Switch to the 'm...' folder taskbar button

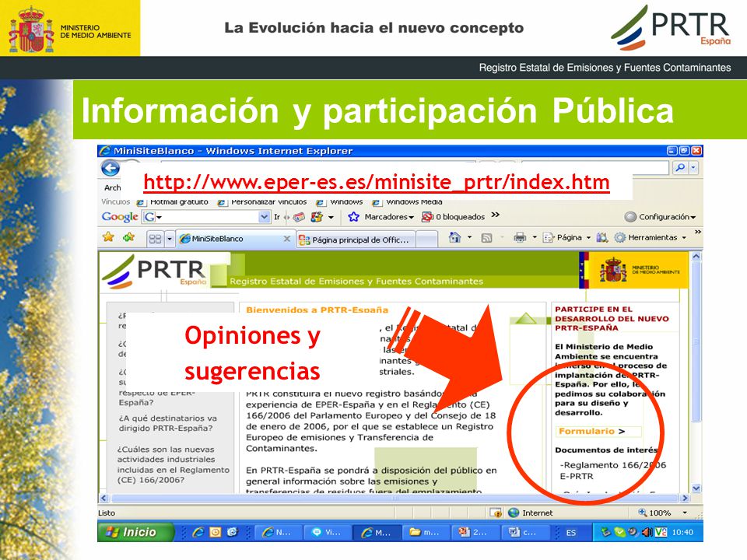click(x=426, y=532)
